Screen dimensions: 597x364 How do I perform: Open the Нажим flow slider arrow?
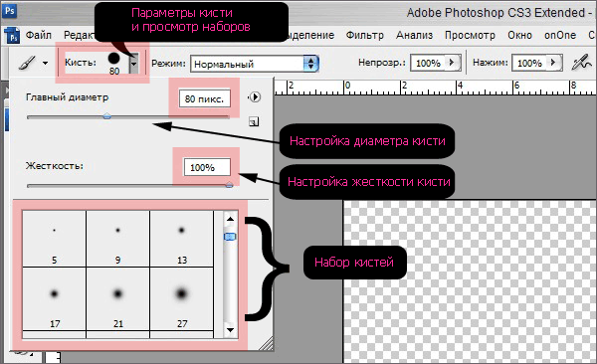(x=553, y=63)
